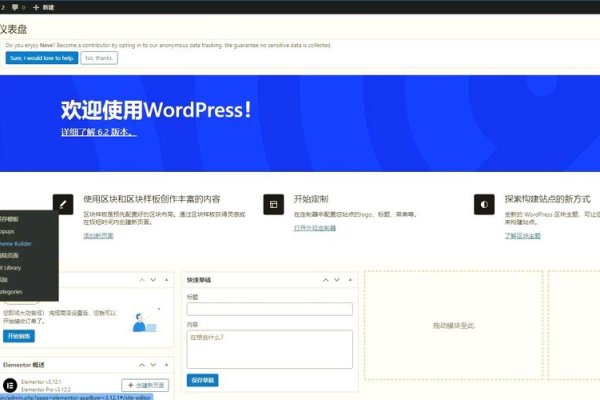Select Theme Builder in the flyout submenu
This screenshot has height=400, width=600.
[x=15, y=243]
